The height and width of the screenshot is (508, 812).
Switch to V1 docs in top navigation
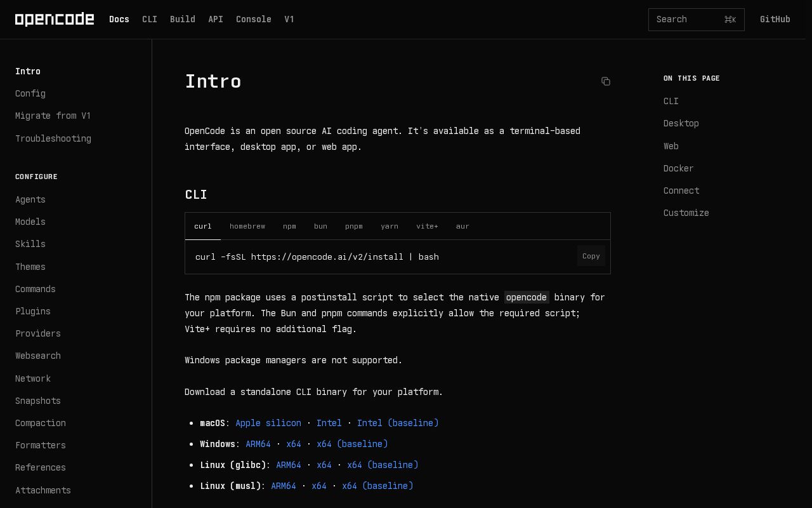(x=289, y=20)
